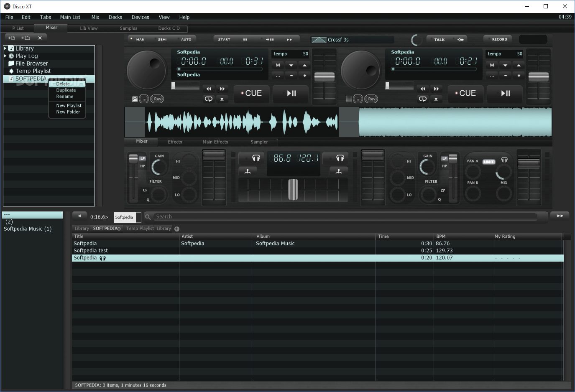Toggle the loop icon on deck A
The width and height of the screenshot is (575, 392).
pos(209,99)
